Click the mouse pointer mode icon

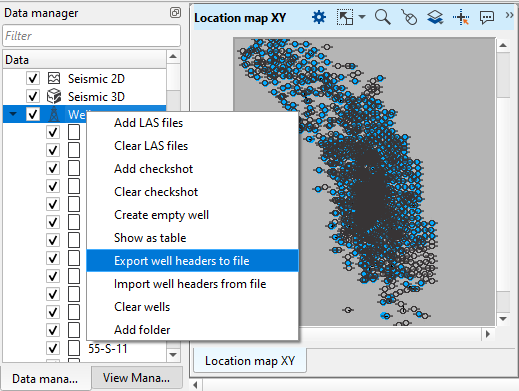(x=409, y=17)
